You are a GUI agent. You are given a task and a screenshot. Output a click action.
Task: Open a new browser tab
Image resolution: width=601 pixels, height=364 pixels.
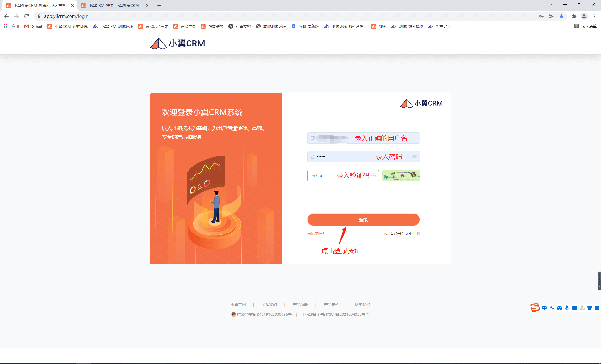tap(159, 5)
